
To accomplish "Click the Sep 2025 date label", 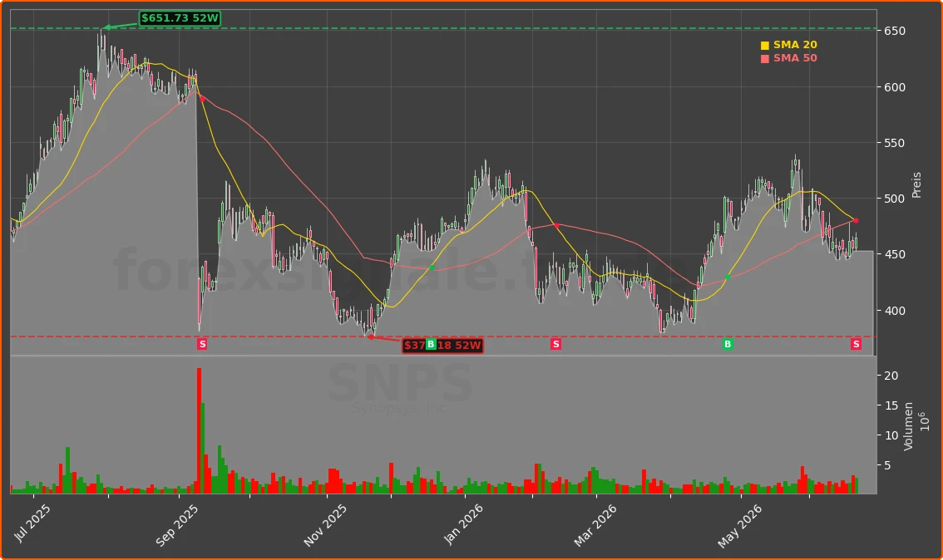I will click(x=176, y=525).
